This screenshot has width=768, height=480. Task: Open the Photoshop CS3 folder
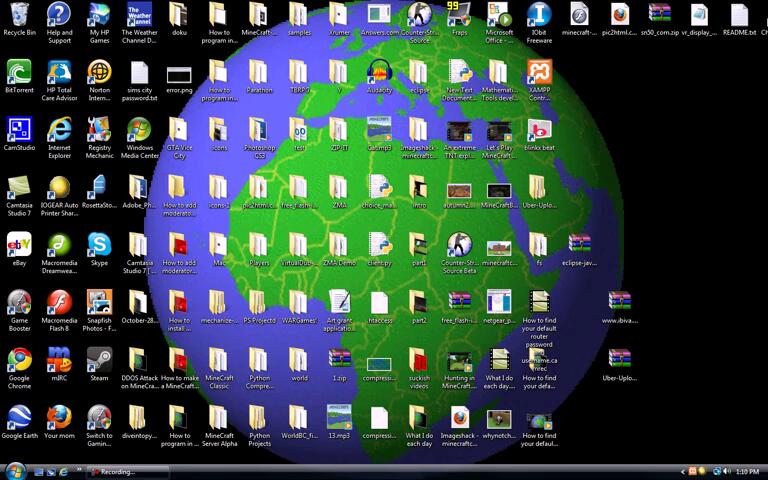pyautogui.click(x=259, y=130)
